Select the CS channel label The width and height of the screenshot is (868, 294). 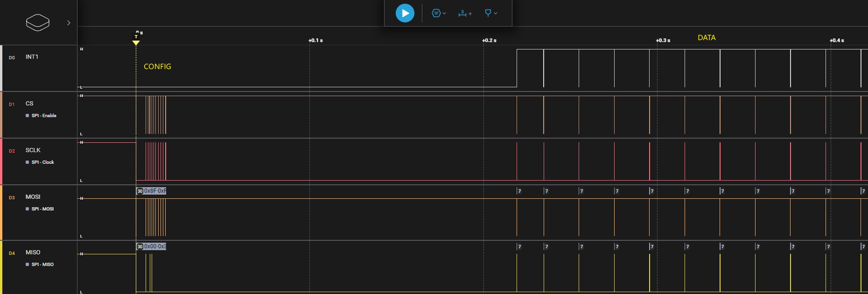(x=29, y=104)
